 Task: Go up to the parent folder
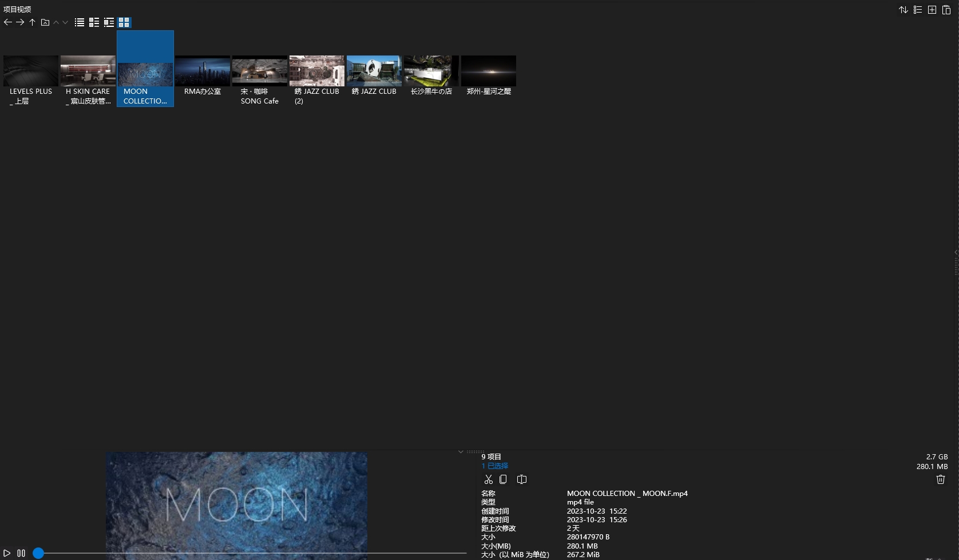(33, 22)
